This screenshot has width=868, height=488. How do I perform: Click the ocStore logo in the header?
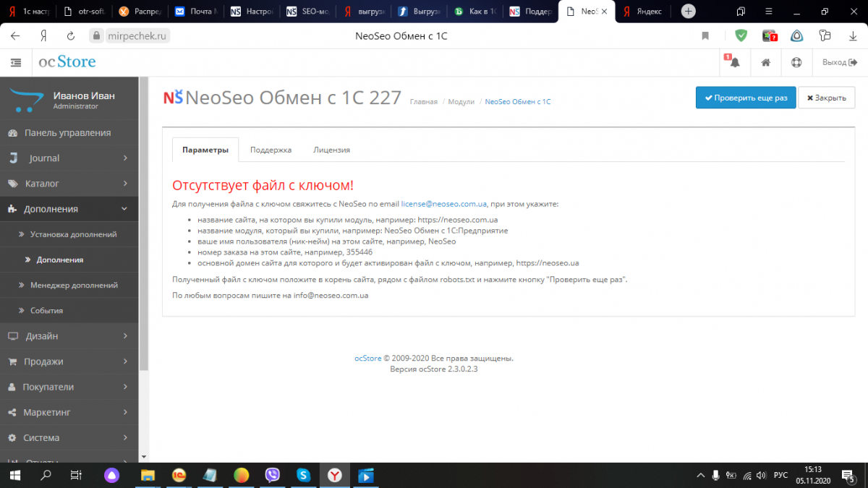click(x=67, y=62)
